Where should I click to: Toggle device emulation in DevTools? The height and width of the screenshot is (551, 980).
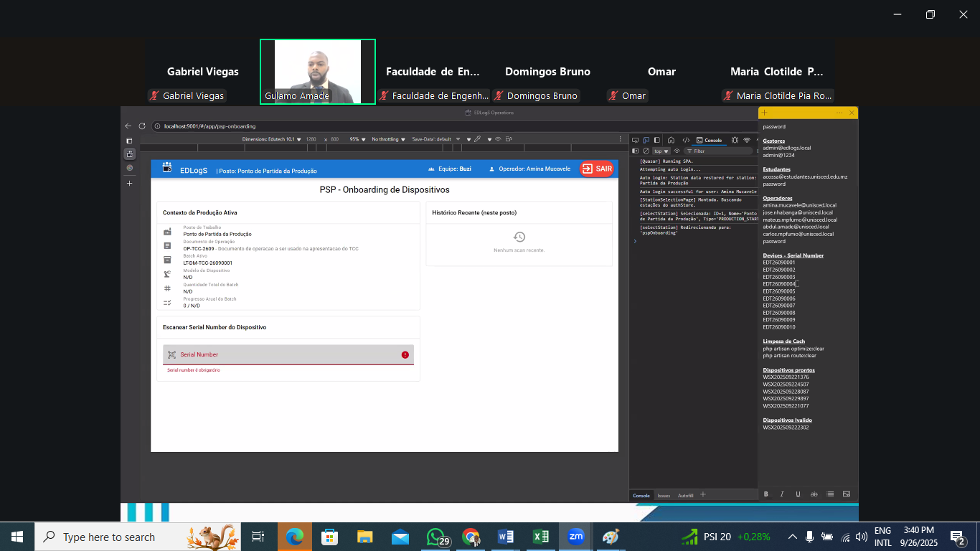point(646,140)
